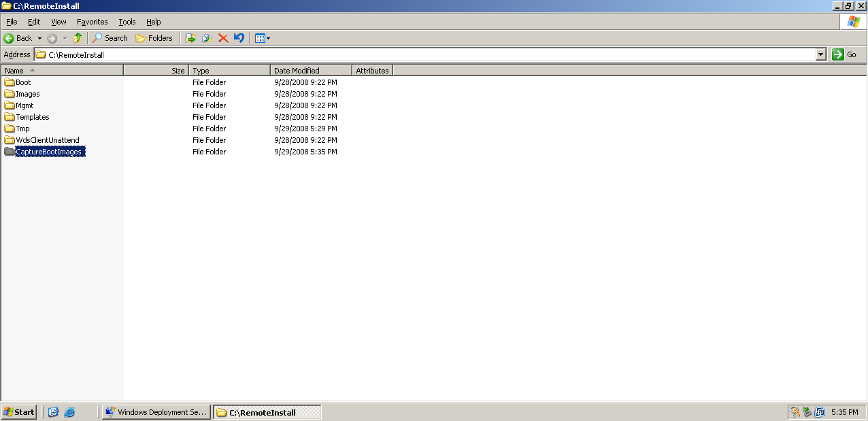The image size is (868, 421).
Task: Open the Tools menu
Action: (x=127, y=22)
